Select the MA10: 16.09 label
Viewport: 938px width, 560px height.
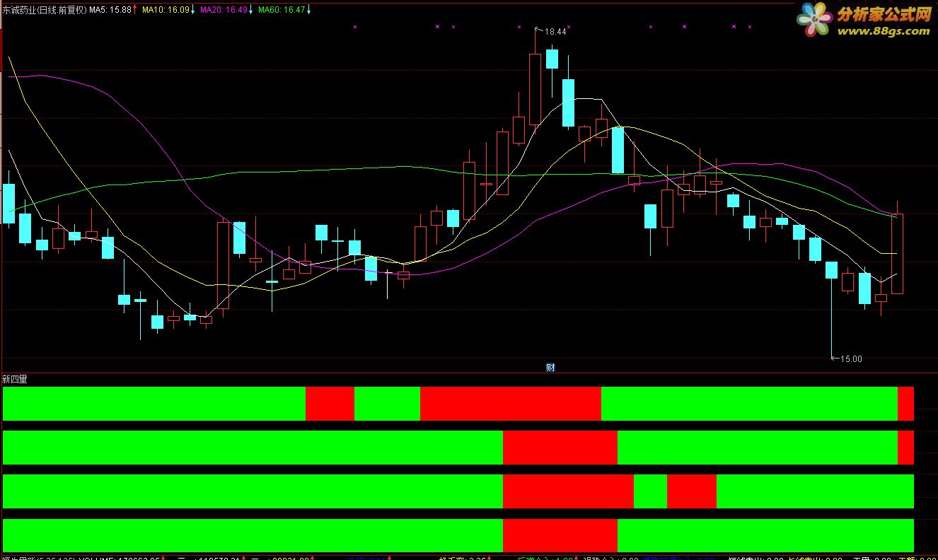pyautogui.click(x=166, y=10)
